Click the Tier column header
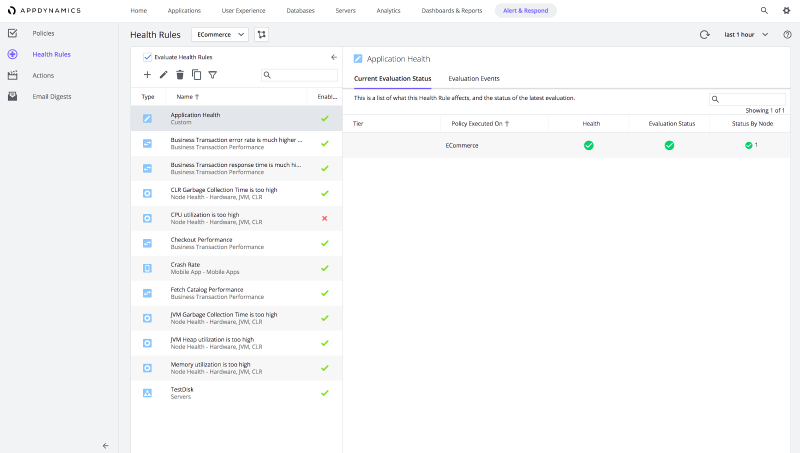The image size is (800, 453). pos(358,123)
